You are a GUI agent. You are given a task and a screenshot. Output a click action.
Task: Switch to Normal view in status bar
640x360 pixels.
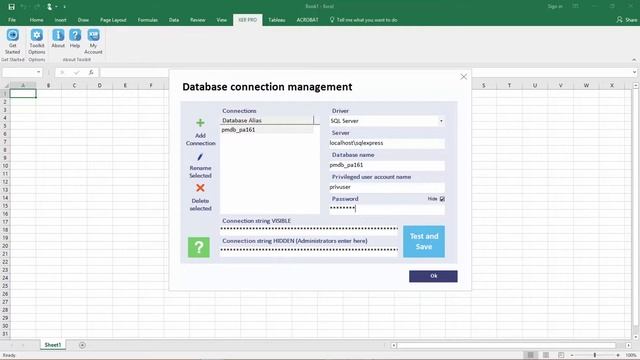(x=530, y=355)
